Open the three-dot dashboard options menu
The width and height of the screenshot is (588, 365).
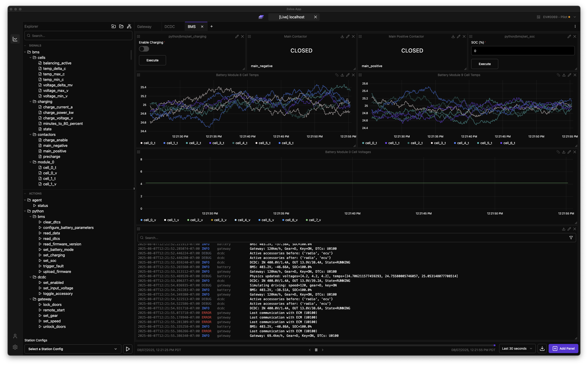coord(575,26)
